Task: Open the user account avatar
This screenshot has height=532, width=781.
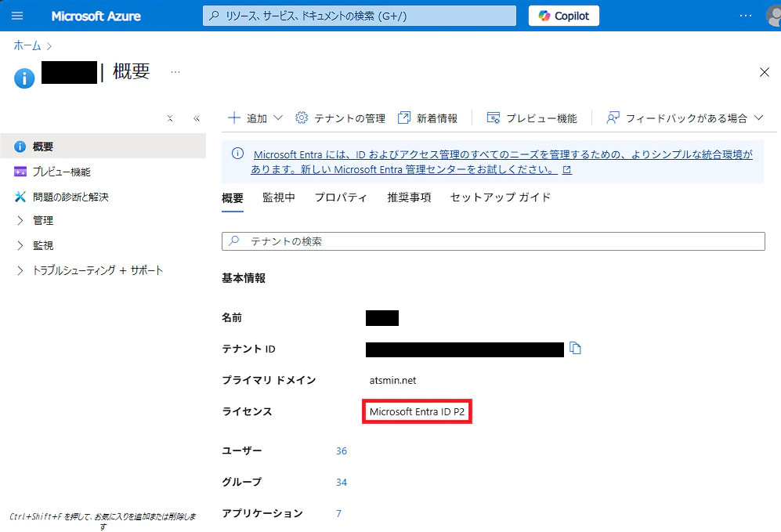Action: 773,16
